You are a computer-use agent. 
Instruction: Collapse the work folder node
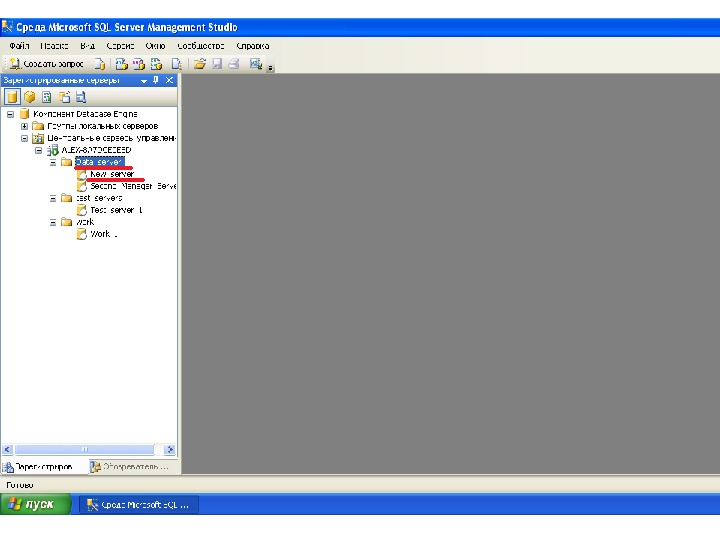pos(53,222)
